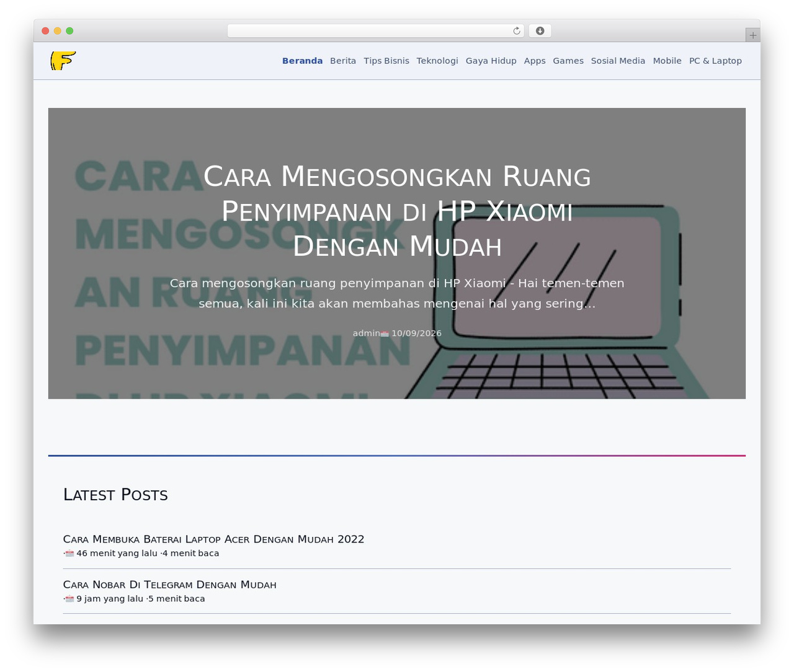This screenshot has height=672, width=794.
Task: Click the Latest Posts heading
Action: click(x=115, y=495)
